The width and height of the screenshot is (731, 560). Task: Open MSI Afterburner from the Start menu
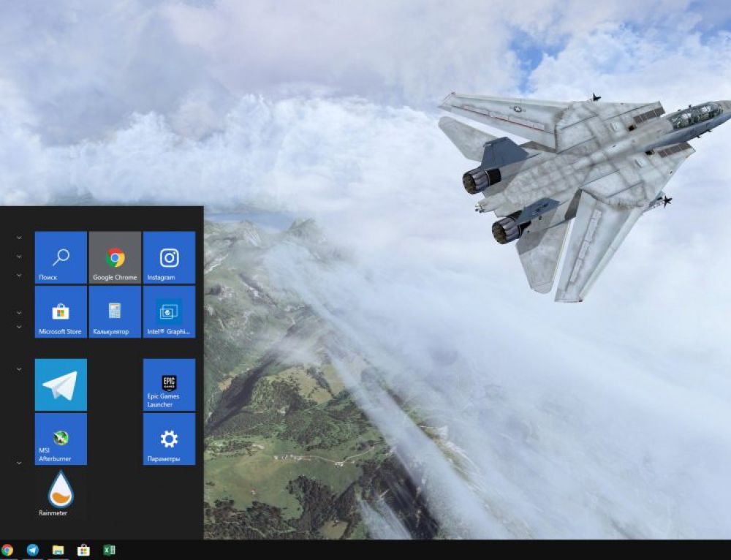coord(60,439)
